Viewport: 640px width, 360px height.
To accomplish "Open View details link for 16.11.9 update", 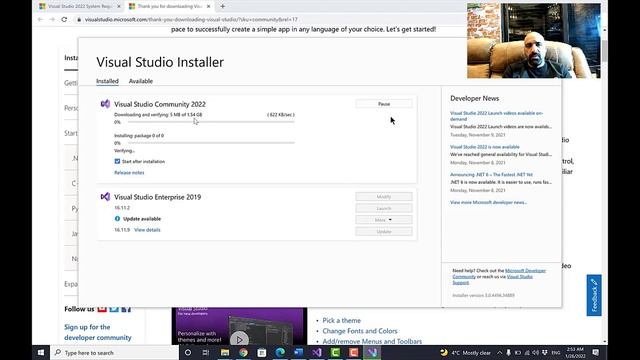I will pos(147,230).
